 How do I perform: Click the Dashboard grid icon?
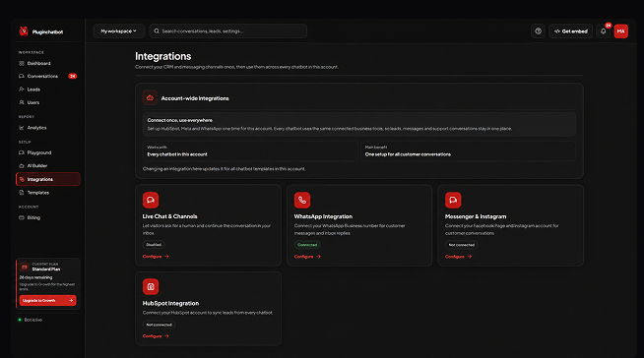click(x=22, y=63)
